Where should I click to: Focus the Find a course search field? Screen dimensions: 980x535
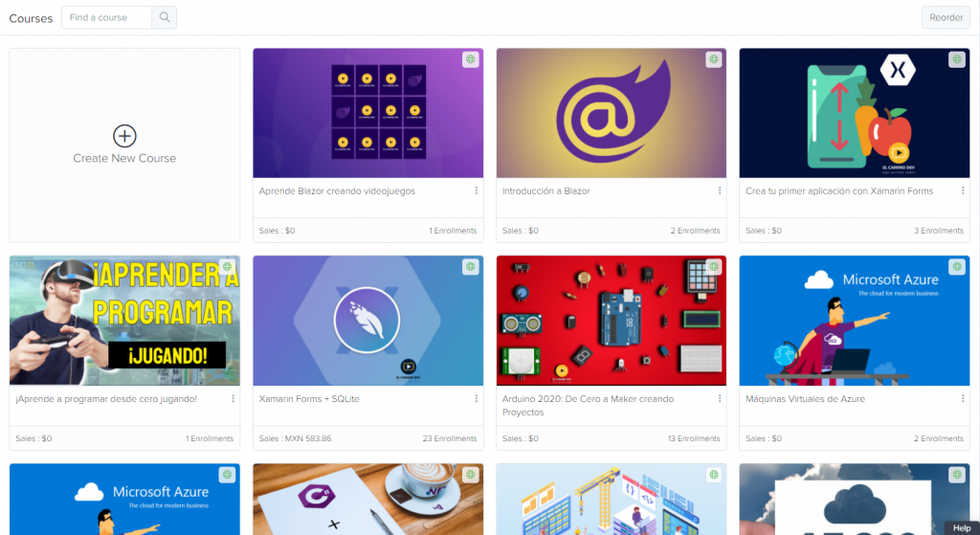pyautogui.click(x=107, y=17)
